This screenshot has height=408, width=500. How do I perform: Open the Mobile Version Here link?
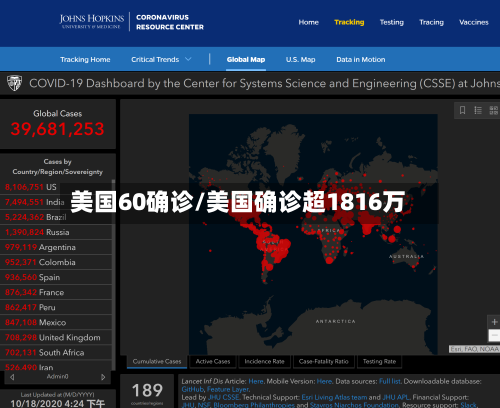[x=324, y=381]
